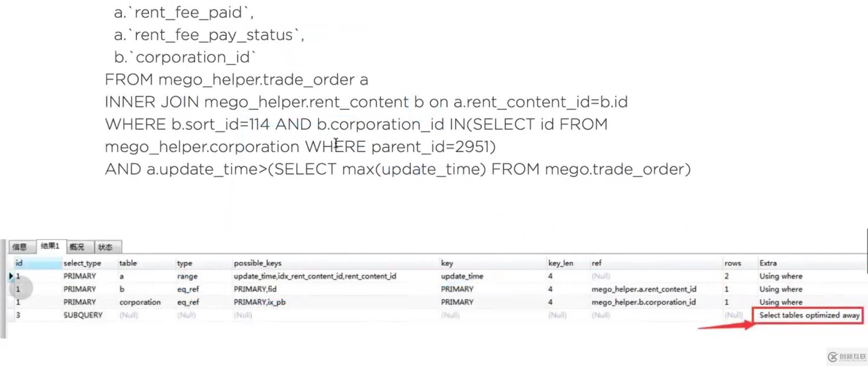This screenshot has height=366, width=868.
Task: Click the 'Using where' cell of row b
Action: coord(781,289)
